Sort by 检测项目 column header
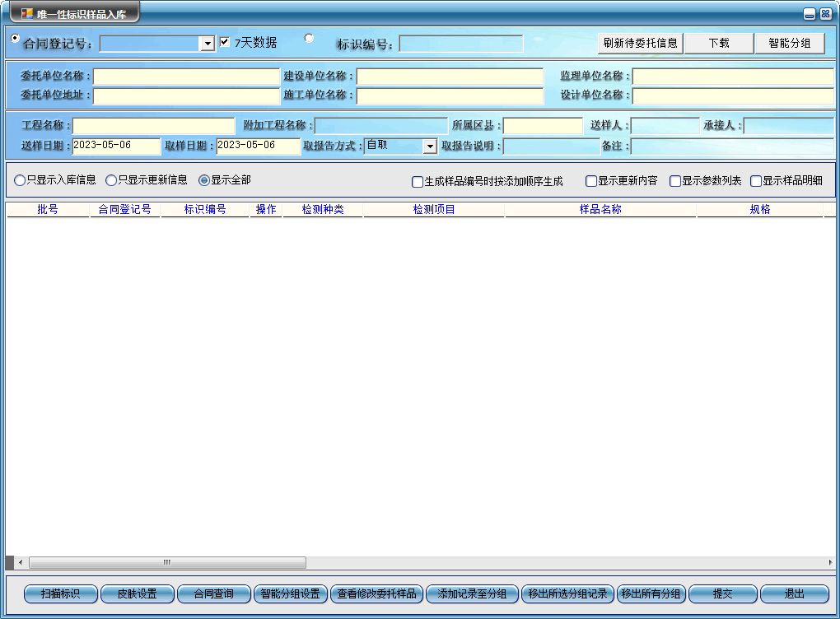Screen dimensions: 840x619 click(434, 210)
